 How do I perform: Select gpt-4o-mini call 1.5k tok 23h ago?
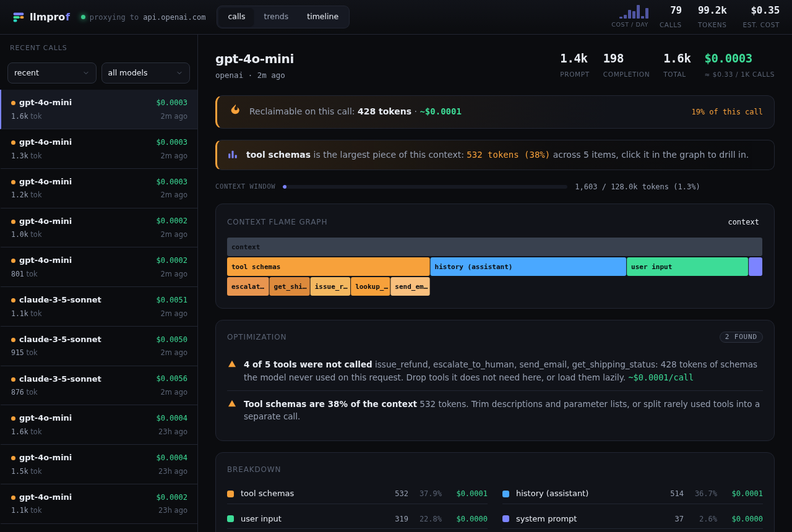[x=99, y=465]
